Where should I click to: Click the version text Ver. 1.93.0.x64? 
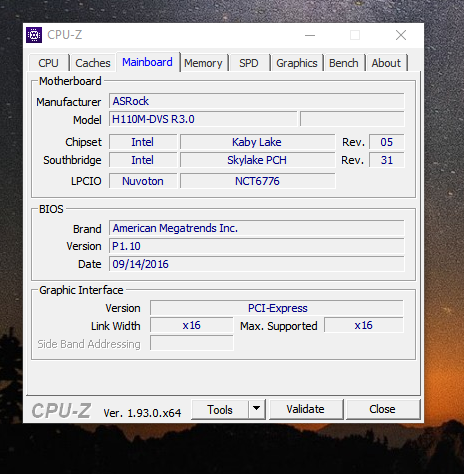(142, 413)
